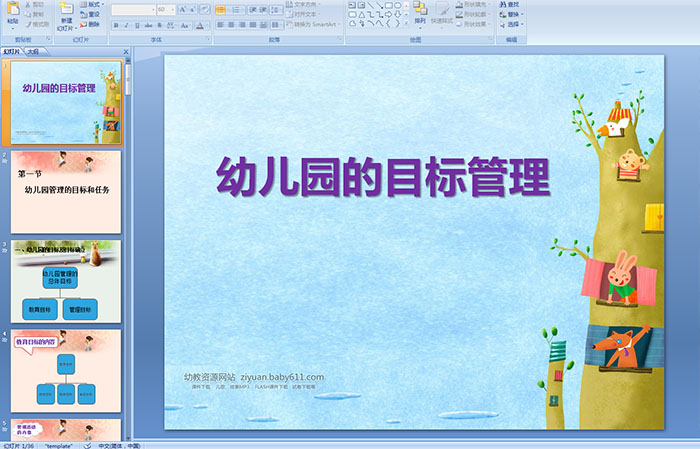Toggle the Bullets list button
Screen dimensions: 700x449
[x=223, y=9]
